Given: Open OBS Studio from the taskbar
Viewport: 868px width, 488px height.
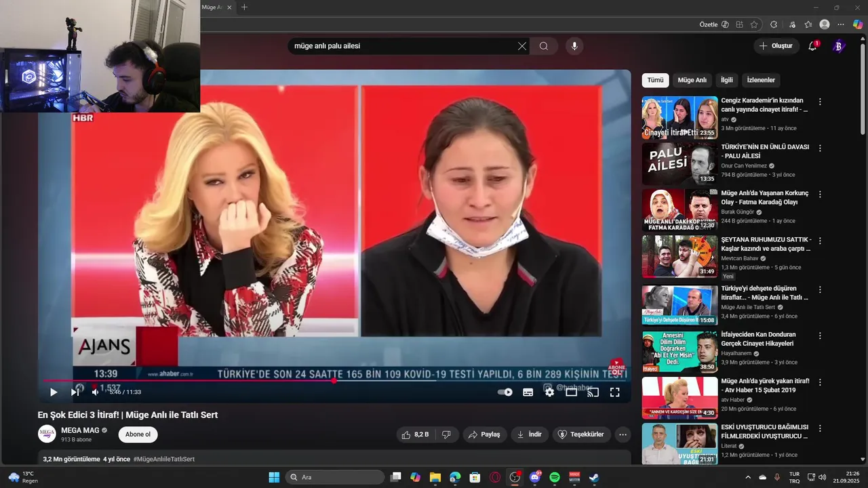Looking at the screenshot, I should 515,477.
